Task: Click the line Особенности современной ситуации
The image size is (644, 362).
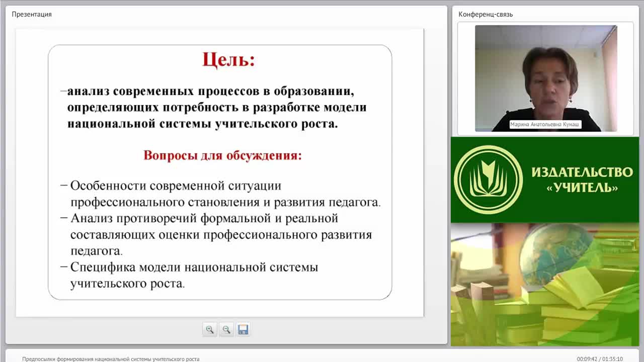Action: pos(176,186)
